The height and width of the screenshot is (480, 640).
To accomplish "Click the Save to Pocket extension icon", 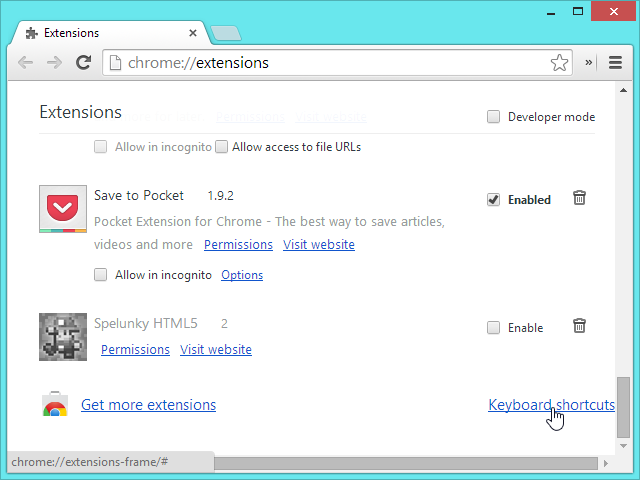I will click(63, 209).
